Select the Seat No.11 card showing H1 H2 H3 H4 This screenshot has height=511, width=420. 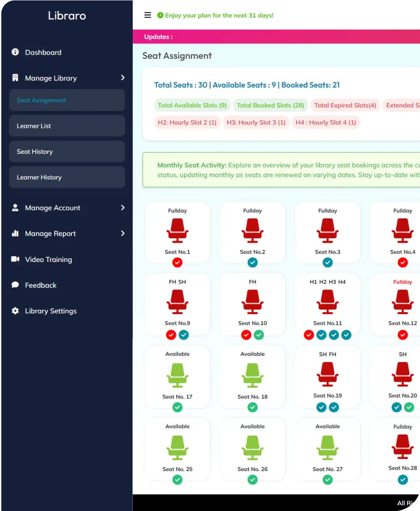(327, 304)
